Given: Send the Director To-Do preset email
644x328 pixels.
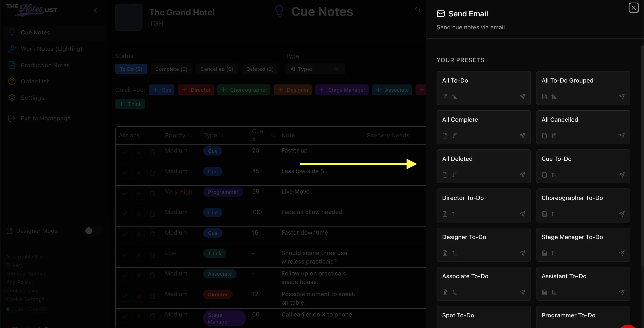Looking at the screenshot, I should (522, 214).
